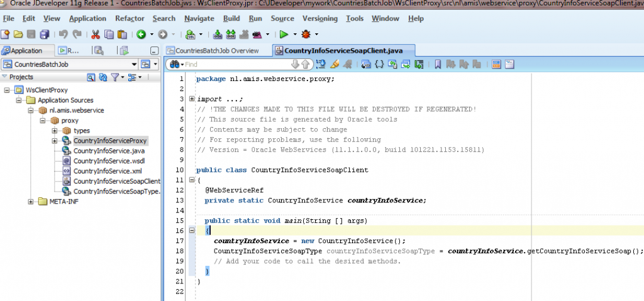
Task: Expand the collapsed import statements
Action: [x=191, y=99]
